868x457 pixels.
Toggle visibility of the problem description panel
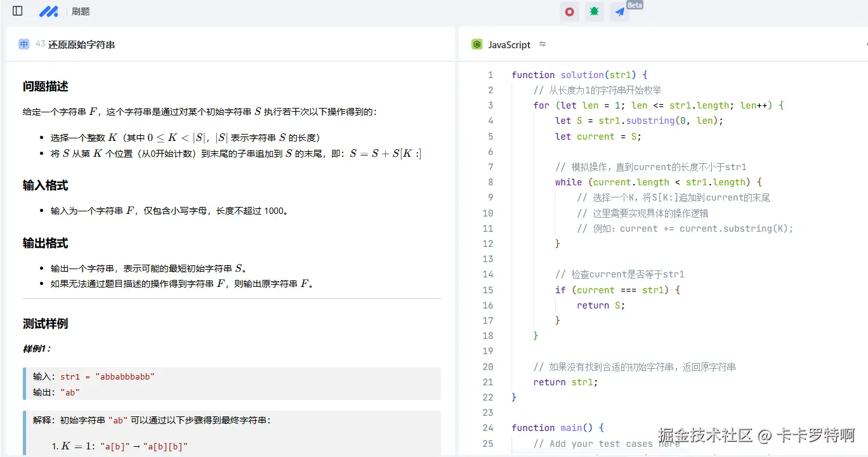tap(17, 11)
